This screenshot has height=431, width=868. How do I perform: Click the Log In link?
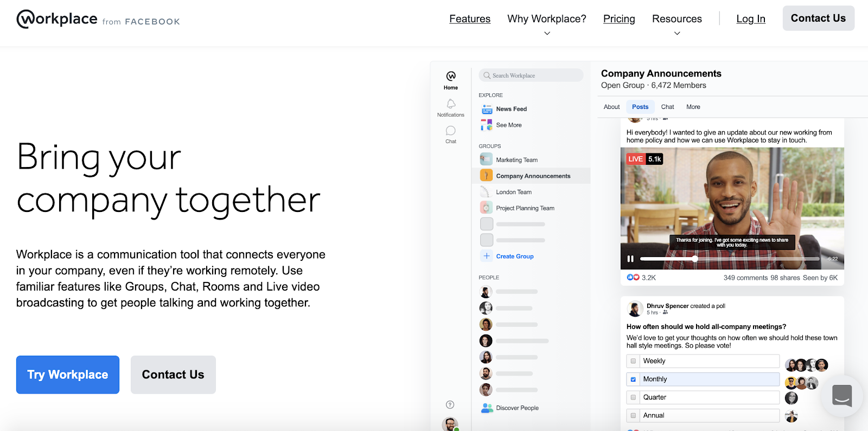click(x=751, y=19)
